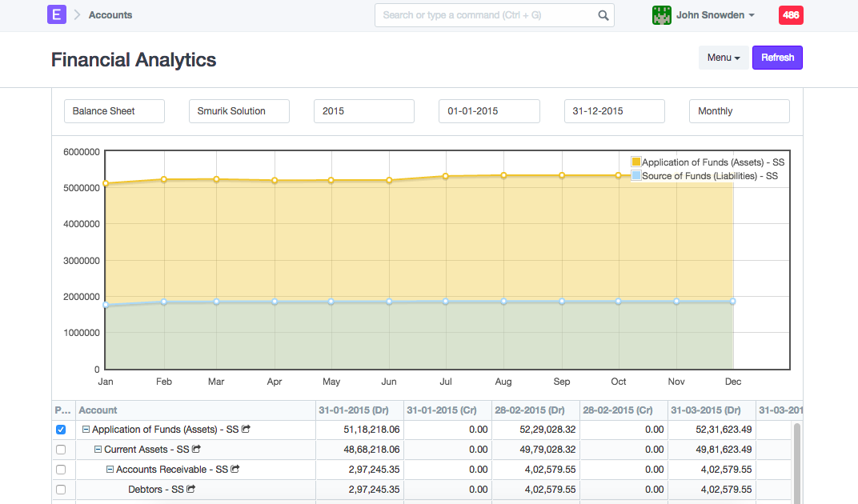
Task: Click the purple E home logo icon
Action: 56,14
